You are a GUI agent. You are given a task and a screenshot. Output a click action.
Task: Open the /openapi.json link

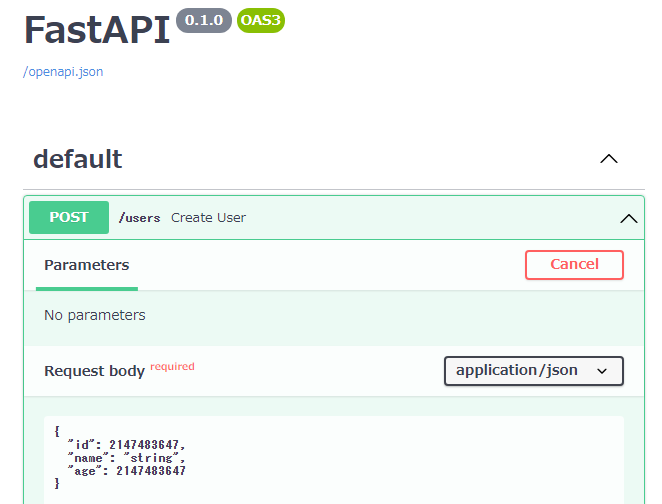coord(63,72)
